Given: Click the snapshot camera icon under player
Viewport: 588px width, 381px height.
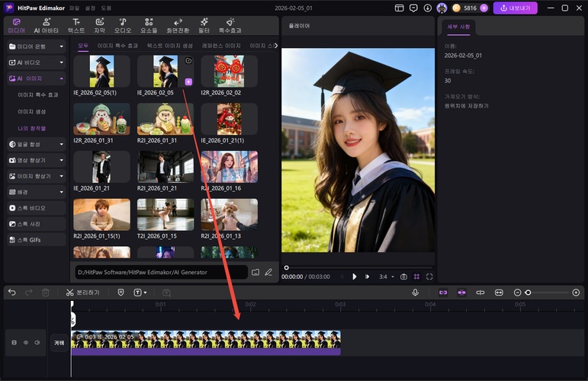Looking at the screenshot, I should tap(403, 277).
